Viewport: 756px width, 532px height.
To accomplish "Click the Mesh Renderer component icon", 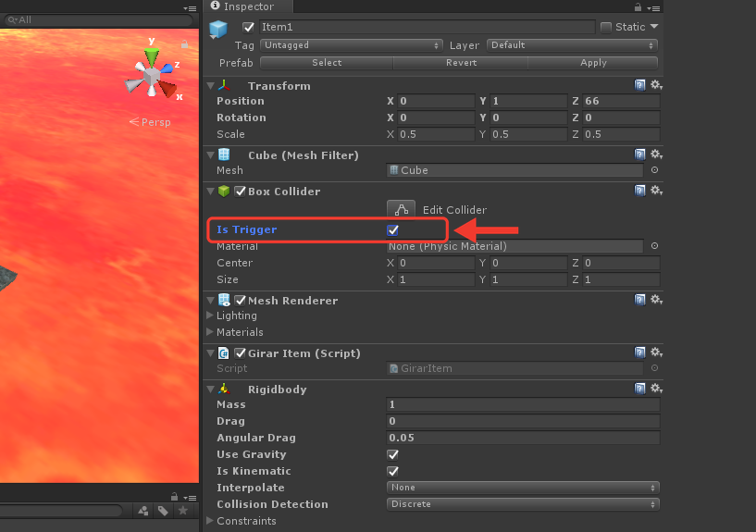I will click(x=224, y=300).
